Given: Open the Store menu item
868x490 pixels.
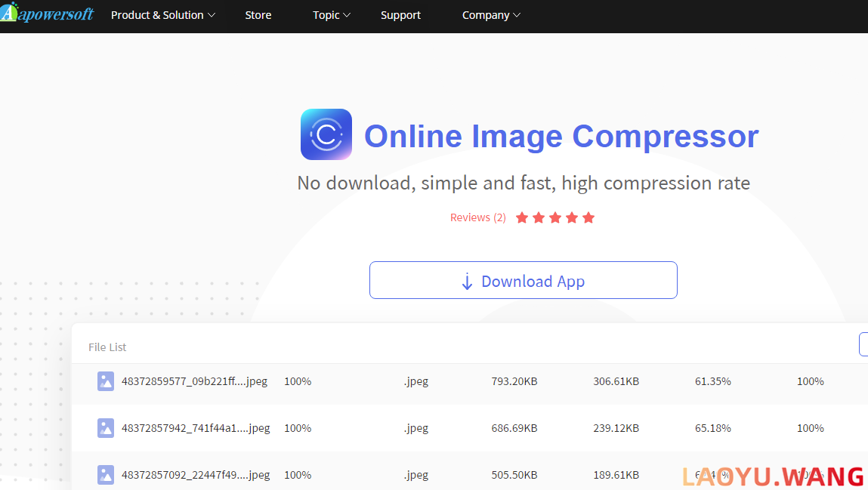Looking at the screenshot, I should pyautogui.click(x=258, y=15).
